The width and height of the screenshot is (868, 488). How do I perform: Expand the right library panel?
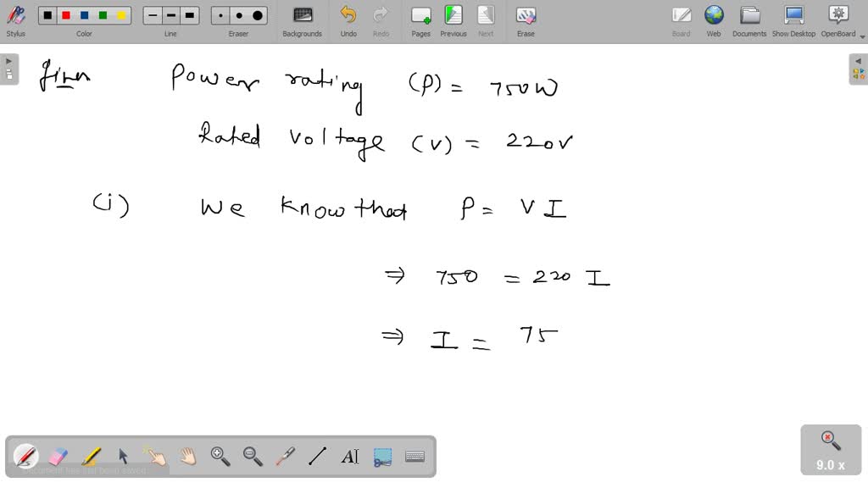(860, 60)
